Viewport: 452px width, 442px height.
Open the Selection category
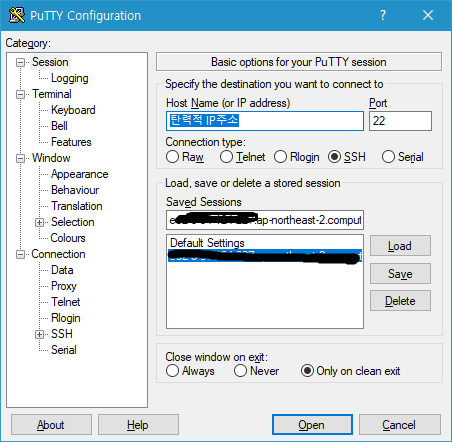pyautogui.click(x=72, y=222)
